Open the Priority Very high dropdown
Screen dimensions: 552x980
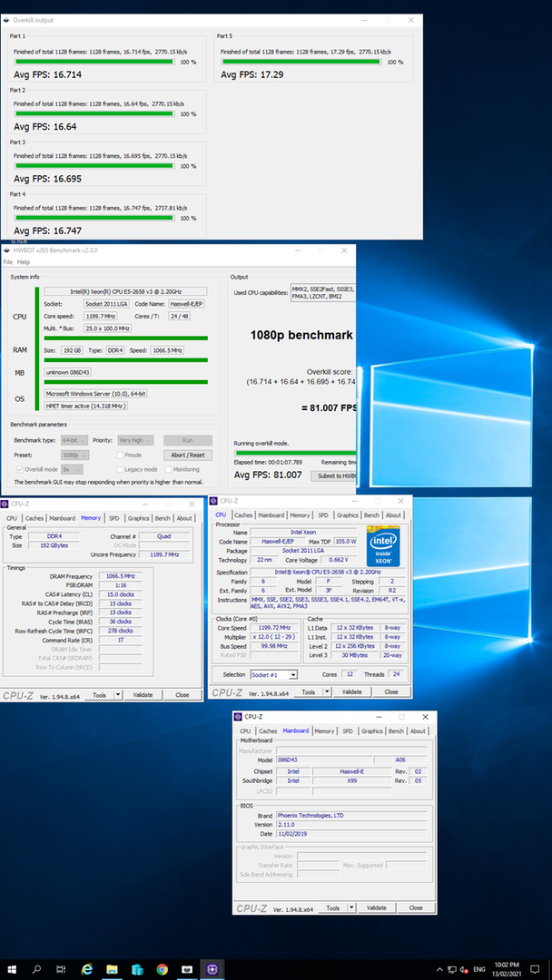tap(135, 440)
